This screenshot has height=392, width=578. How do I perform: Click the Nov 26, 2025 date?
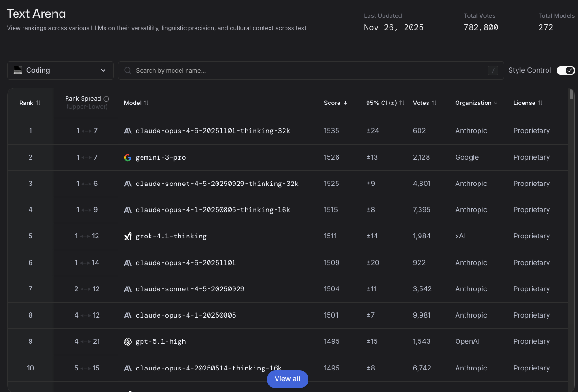coord(394,27)
